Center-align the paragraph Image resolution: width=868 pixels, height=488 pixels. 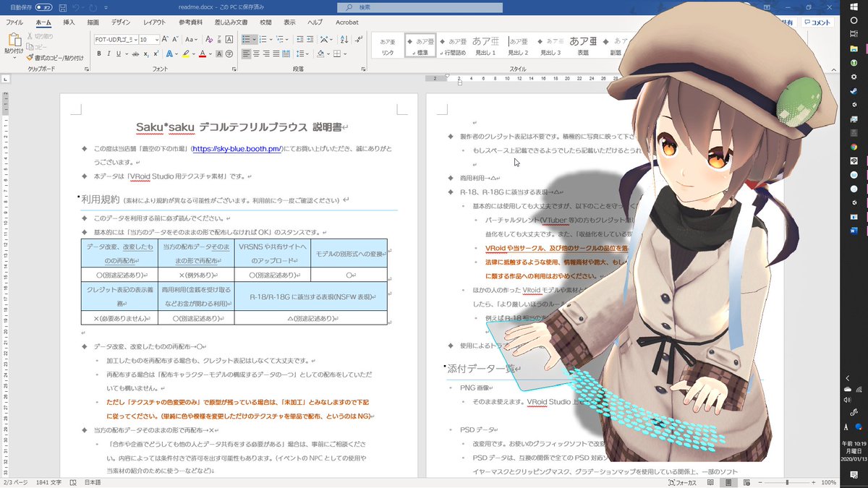(257, 54)
